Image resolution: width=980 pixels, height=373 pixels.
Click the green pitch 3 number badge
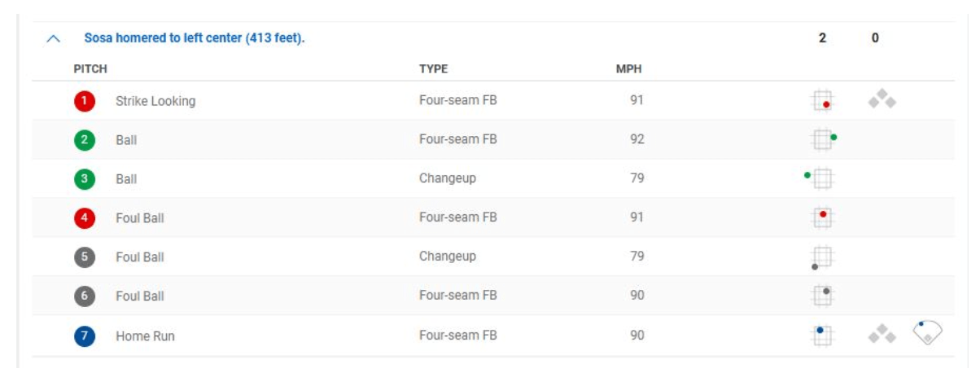tap(85, 179)
